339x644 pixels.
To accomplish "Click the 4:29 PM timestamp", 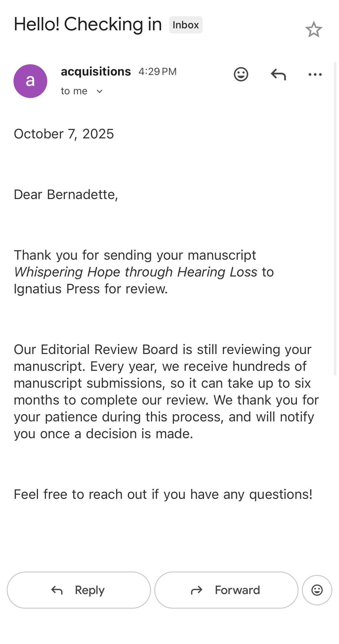I will click(x=157, y=72).
